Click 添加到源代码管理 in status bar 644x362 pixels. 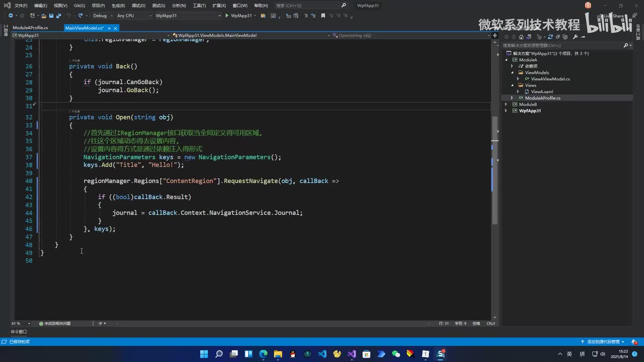(x=603, y=342)
